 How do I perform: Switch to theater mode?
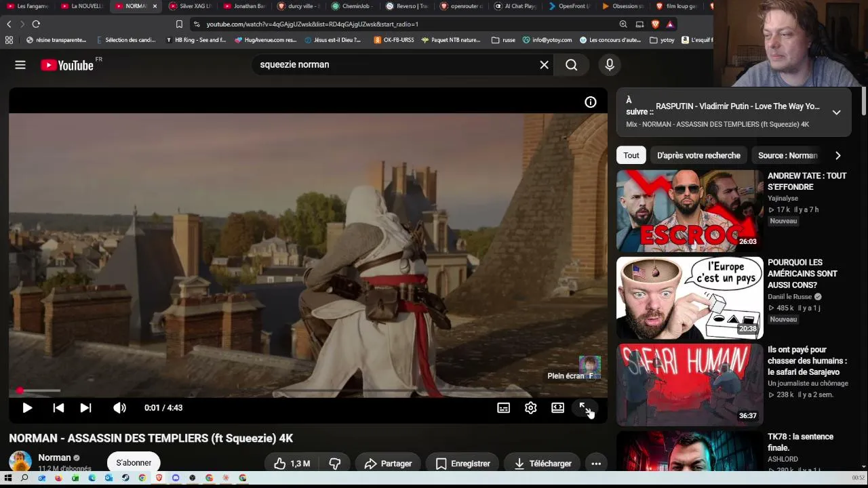point(557,408)
